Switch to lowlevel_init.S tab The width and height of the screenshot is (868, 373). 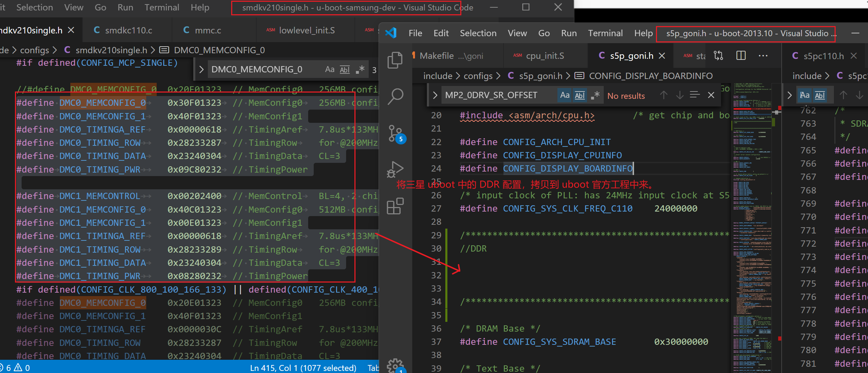(x=306, y=30)
